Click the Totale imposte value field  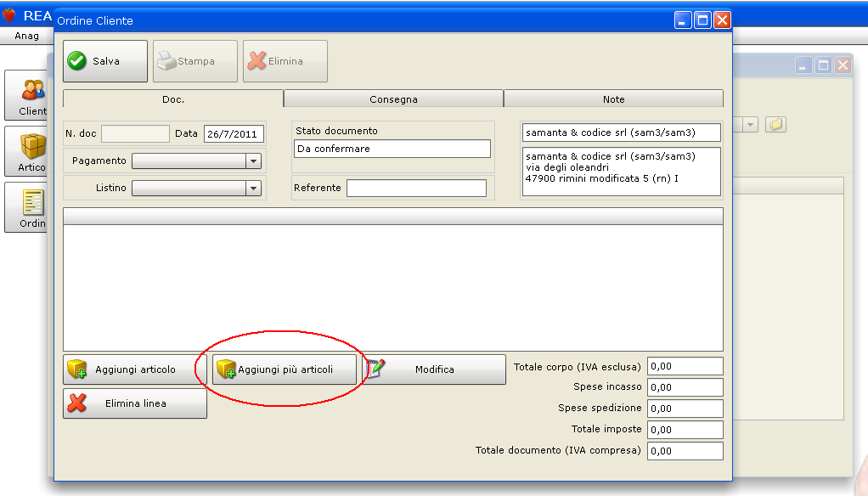(685, 429)
